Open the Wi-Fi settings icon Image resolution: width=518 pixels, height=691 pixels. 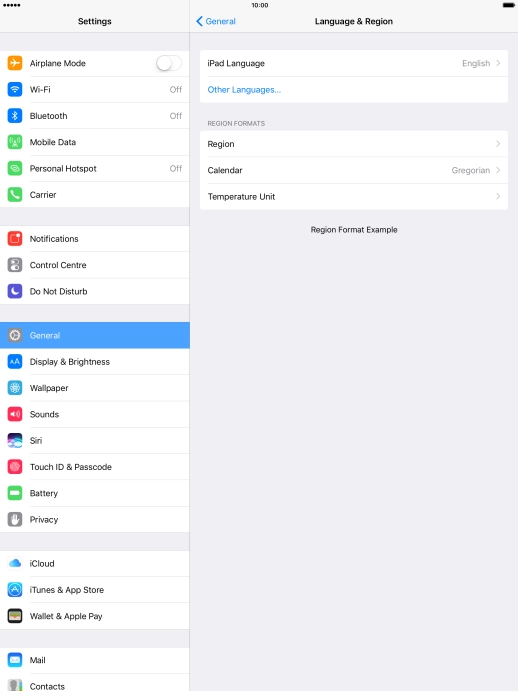15,89
